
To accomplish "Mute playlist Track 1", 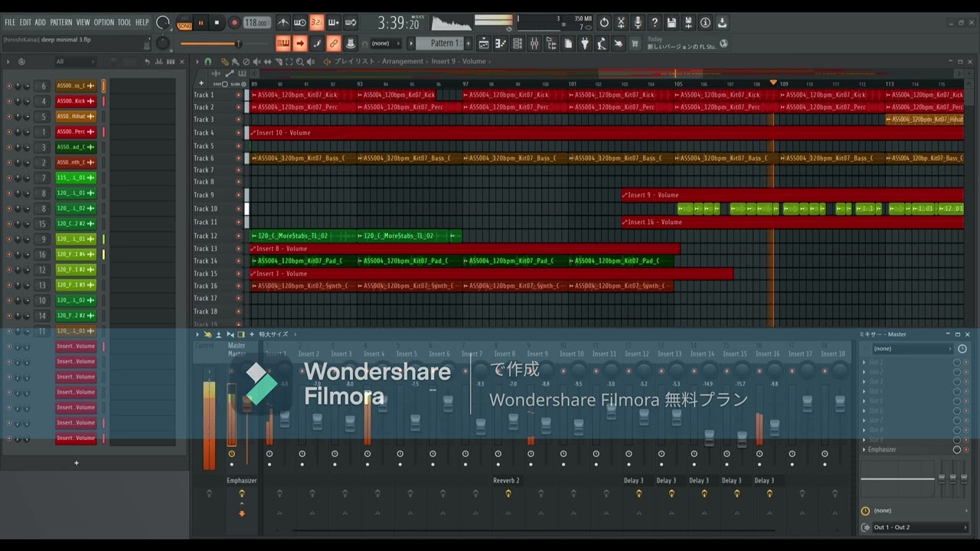I will 238,95.
